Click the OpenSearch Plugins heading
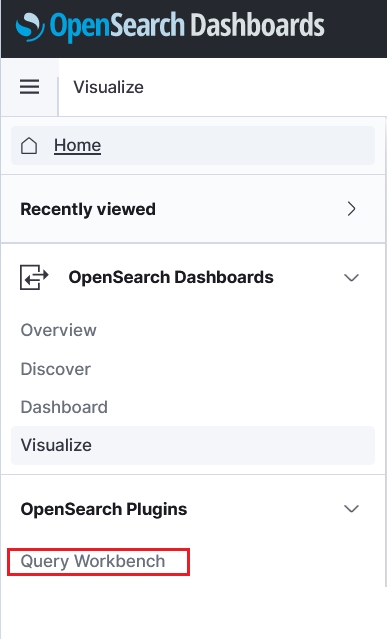 104,509
